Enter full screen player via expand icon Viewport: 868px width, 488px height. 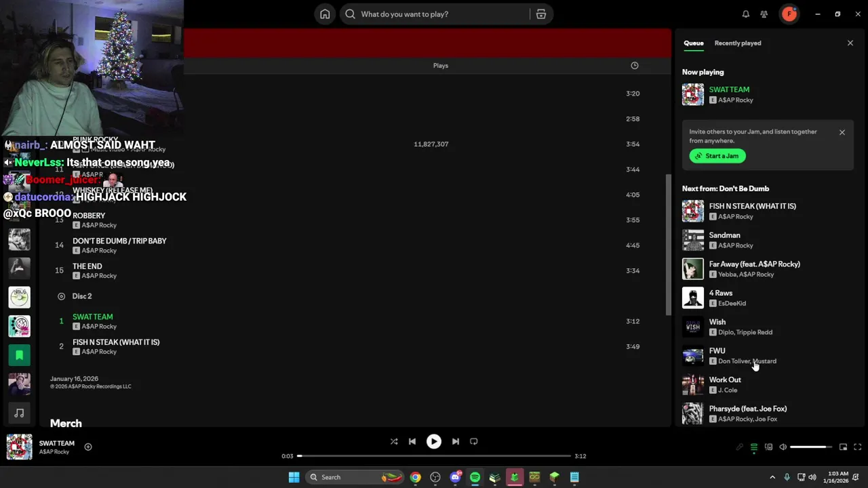pos(858,447)
